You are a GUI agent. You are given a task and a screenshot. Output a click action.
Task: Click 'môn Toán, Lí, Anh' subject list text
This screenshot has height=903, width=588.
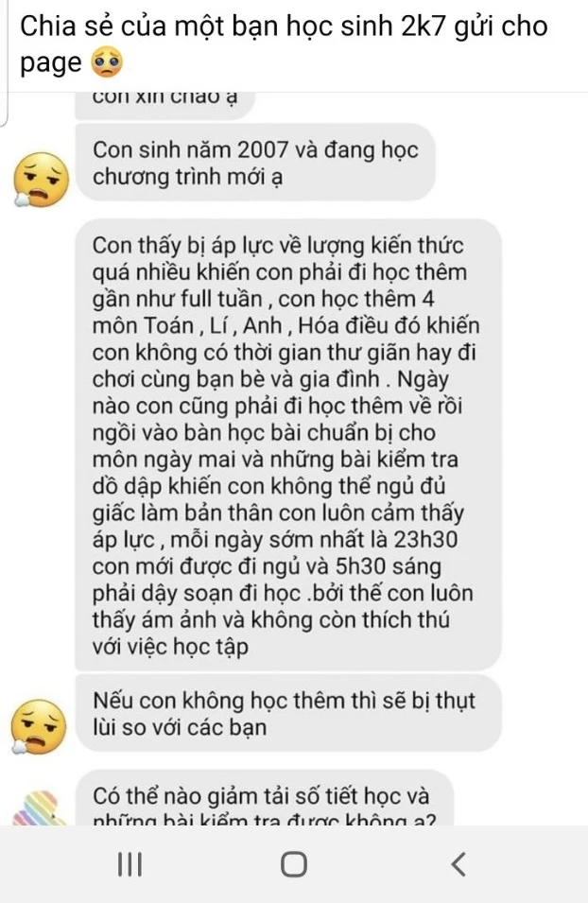(x=187, y=326)
